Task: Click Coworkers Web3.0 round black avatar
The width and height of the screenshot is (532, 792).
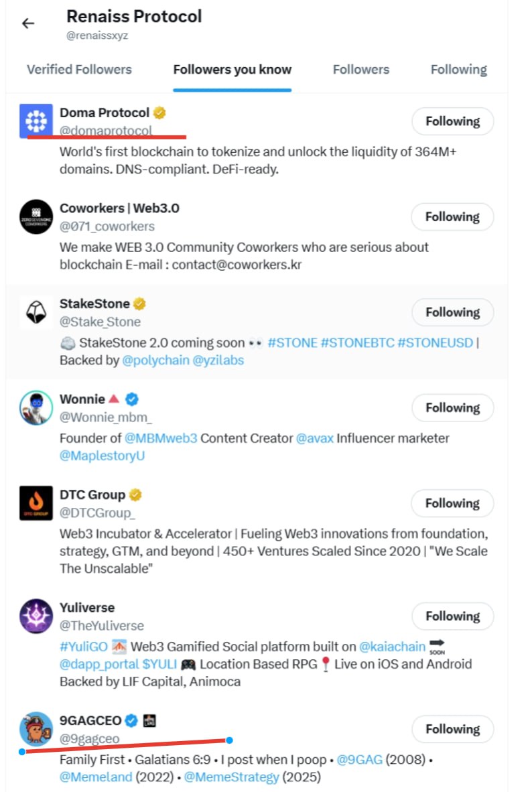Action: [36, 216]
